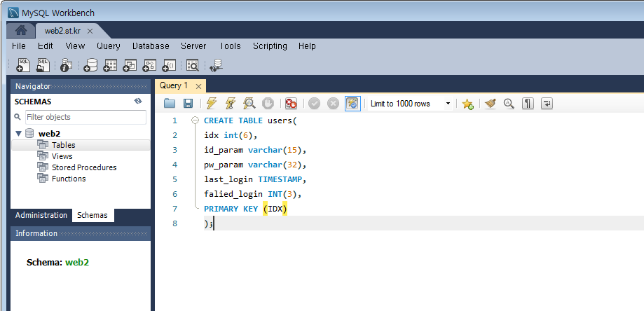This screenshot has width=644, height=311.
Task: Close the Query 1 tab
Action: [198, 86]
